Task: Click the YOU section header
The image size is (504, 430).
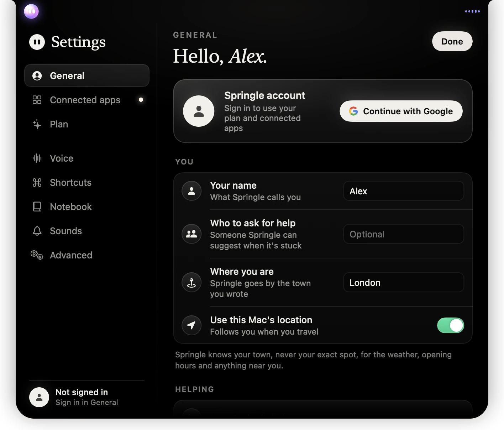Action: [x=184, y=162]
